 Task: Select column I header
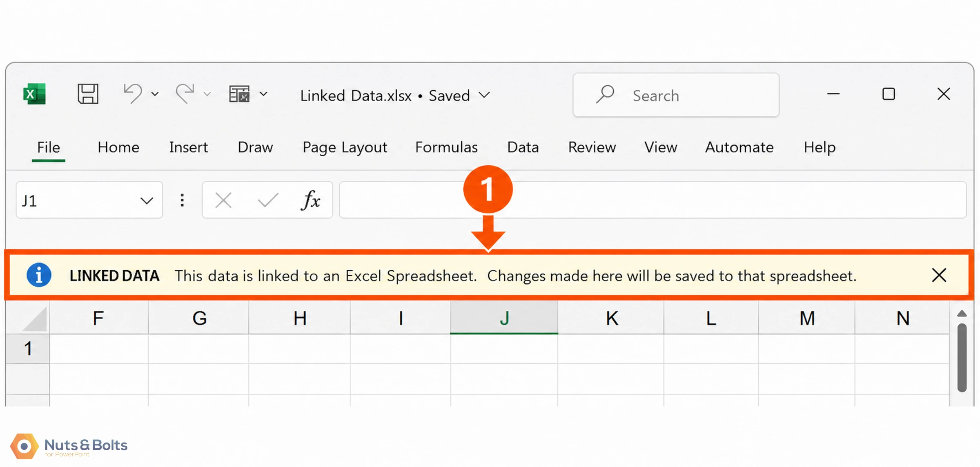tap(401, 318)
